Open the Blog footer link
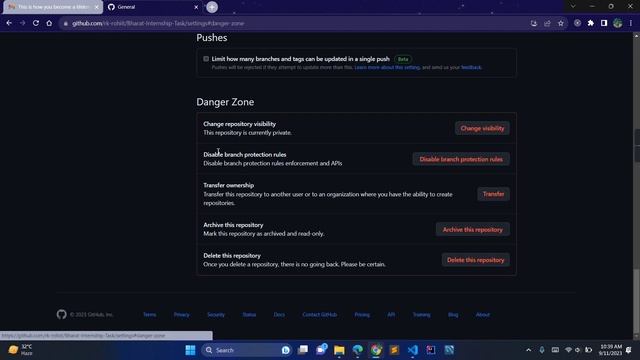The image size is (640, 360). coord(453,314)
